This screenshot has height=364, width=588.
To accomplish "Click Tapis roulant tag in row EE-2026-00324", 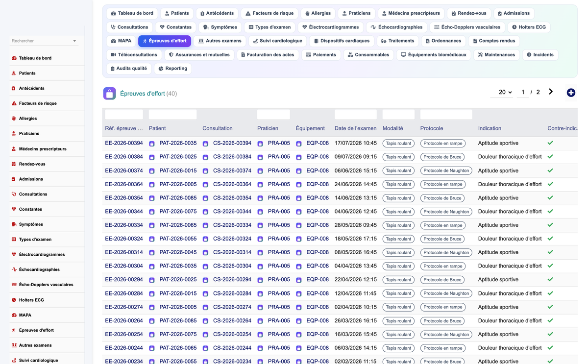I will coord(398,239).
